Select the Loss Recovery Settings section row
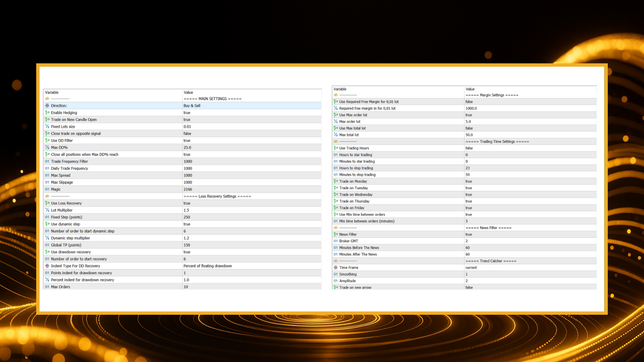The image size is (644, 362). click(217, 196)
